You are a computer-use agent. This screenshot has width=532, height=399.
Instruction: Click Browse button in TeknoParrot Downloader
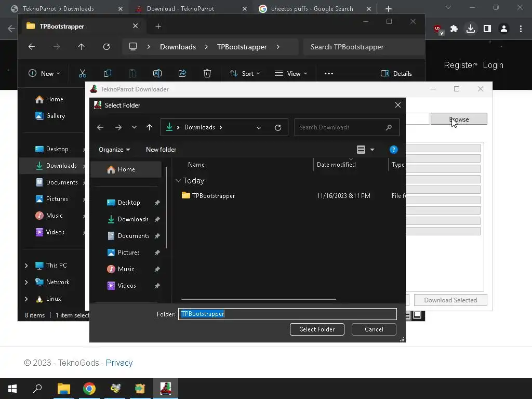pyautogui.click(x=459, y=119)
